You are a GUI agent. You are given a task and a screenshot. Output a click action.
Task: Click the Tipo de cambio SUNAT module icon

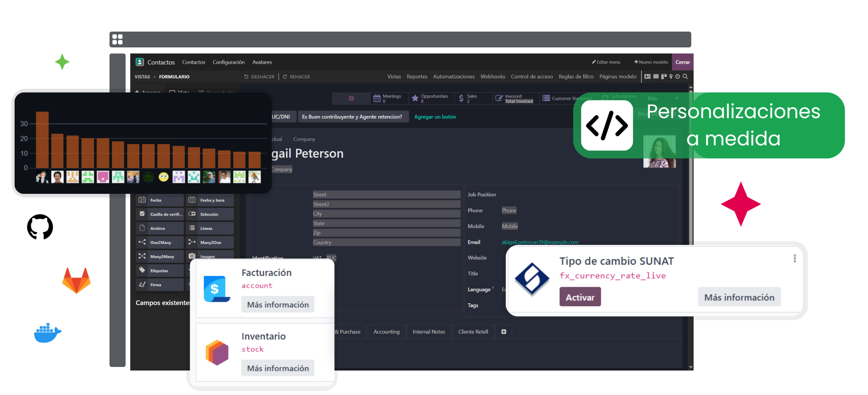point(532,279)
